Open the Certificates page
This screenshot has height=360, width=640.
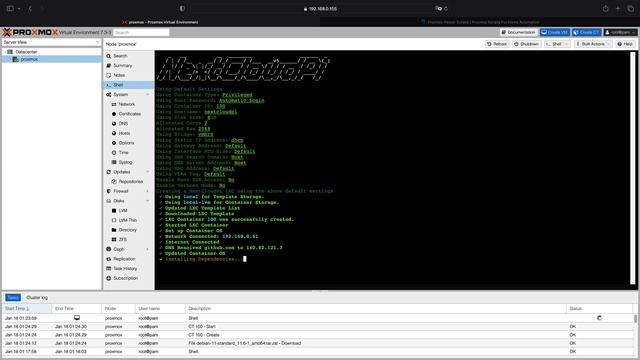[129, 114]
